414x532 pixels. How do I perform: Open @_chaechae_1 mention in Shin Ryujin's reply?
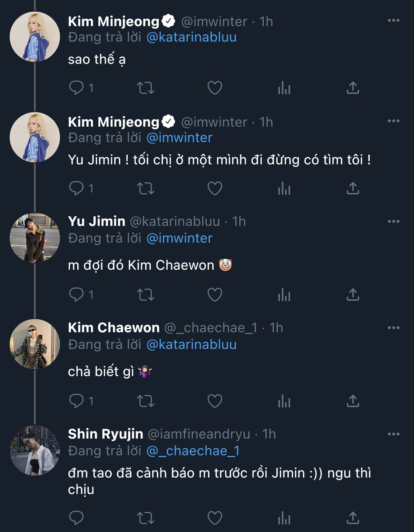(193, 451)
